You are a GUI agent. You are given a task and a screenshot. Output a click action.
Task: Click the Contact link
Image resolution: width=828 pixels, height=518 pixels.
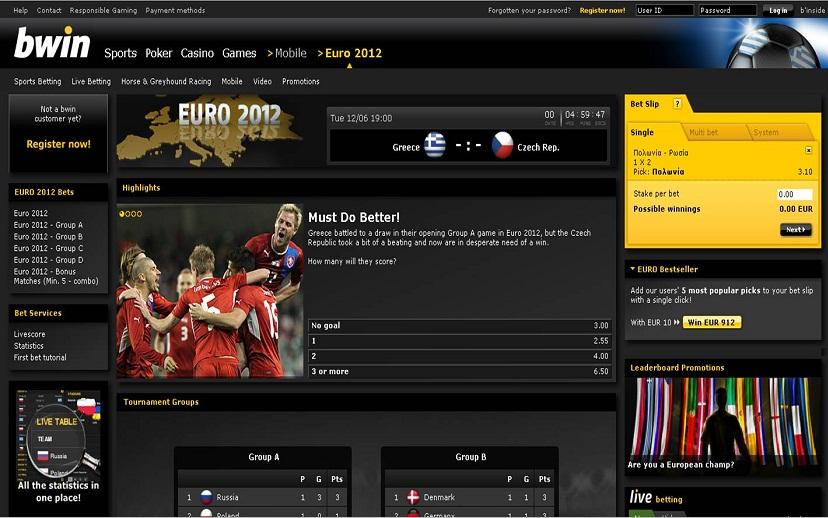pyautogui.click(x=49, y=10)
